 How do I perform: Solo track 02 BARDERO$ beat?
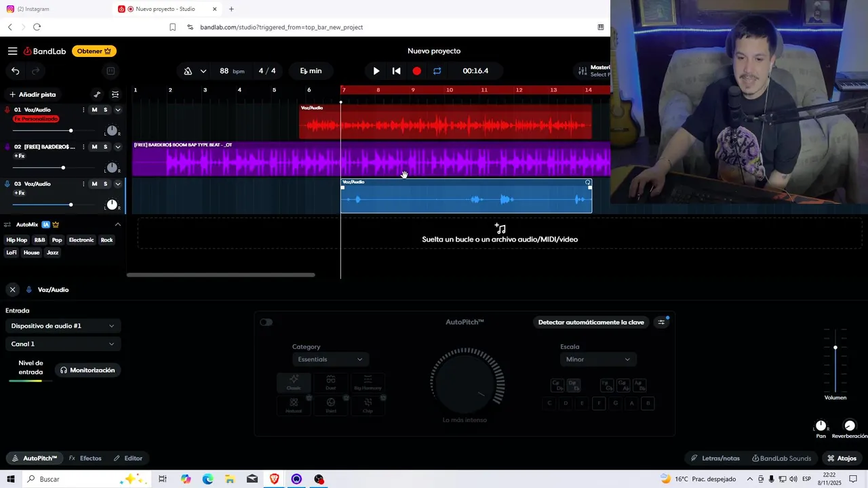[x=105, y=147]
